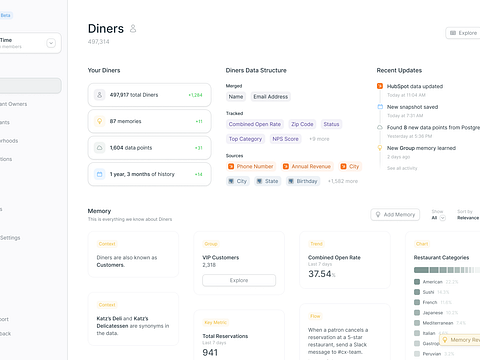Screen dimensions: 480x360
Task: Click the orange icon on Phone Number tag
Action: tap(231, 166)
